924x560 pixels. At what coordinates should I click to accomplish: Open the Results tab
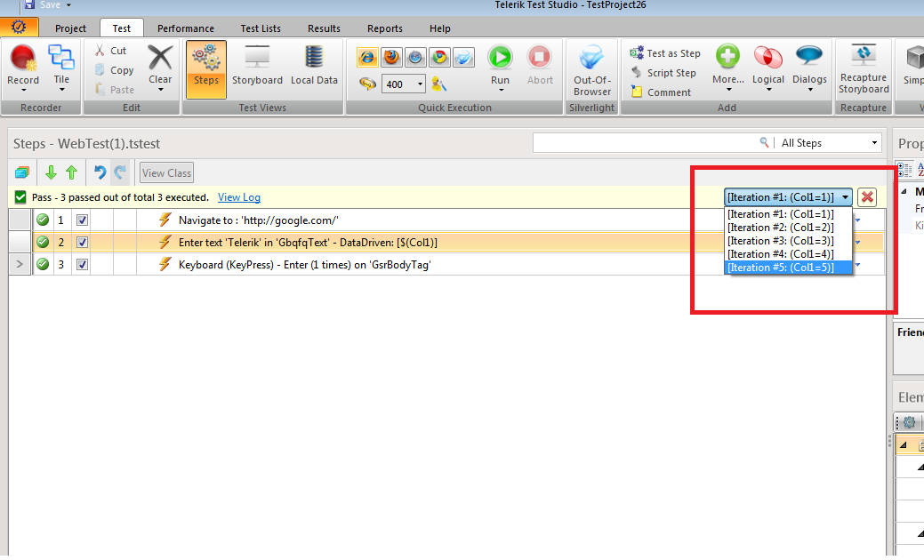(x=324, y=28)
